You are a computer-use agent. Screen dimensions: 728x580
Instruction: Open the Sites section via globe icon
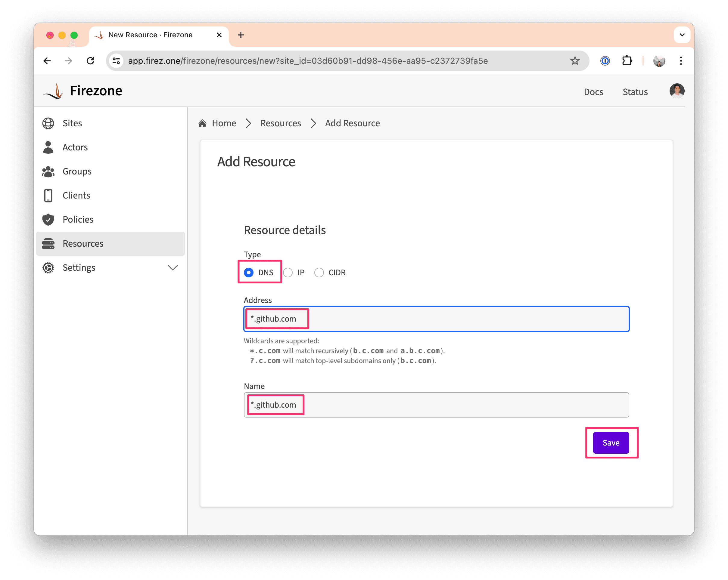click(x=48, y=123)
